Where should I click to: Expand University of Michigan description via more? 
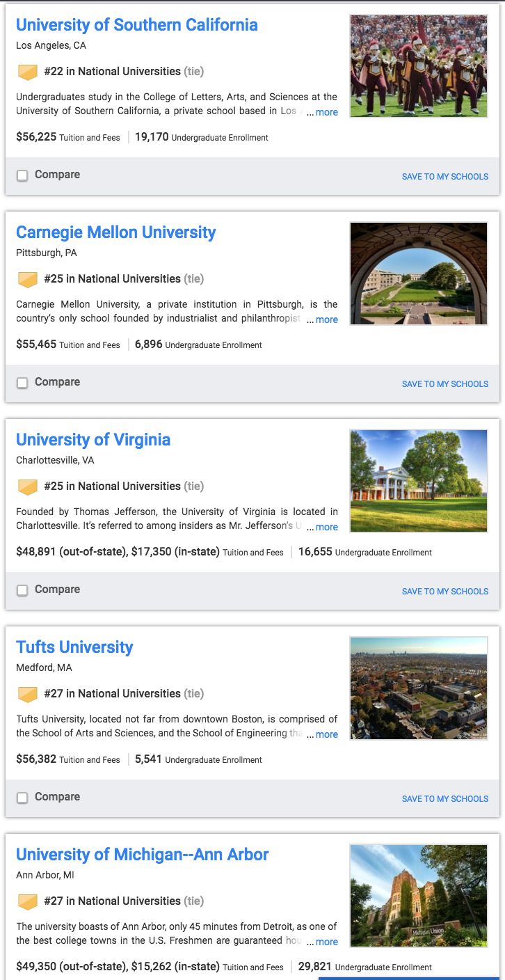coord(326,942)
